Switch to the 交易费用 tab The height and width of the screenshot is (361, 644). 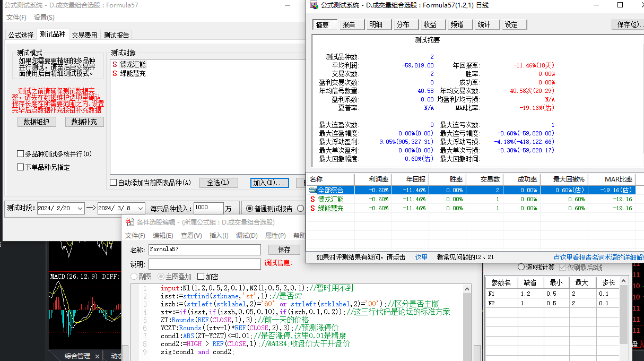point(84,35)
